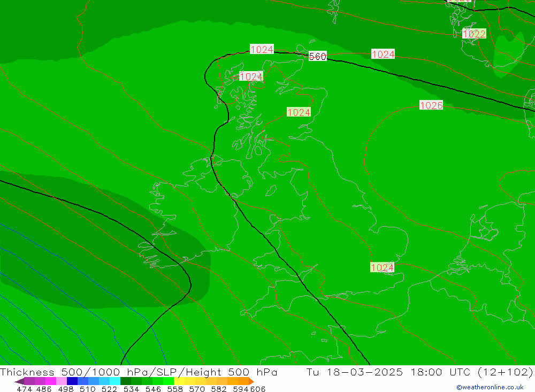Click the "(12+102)" forecast run text
Viewport: 535px width, 392px height.
pos(505,372)
